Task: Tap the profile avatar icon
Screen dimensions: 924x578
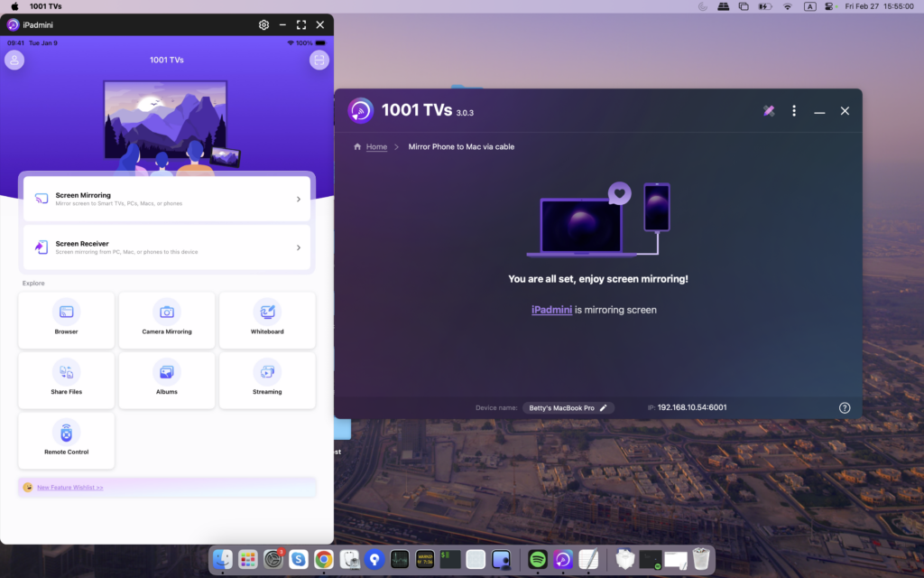Action: (x=14, y=61)
